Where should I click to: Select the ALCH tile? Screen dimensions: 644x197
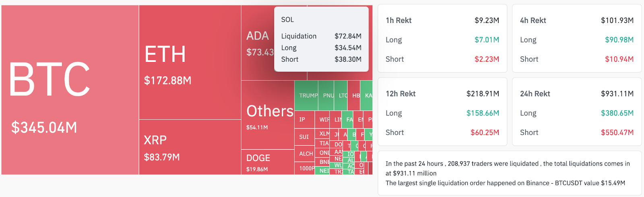tap(304, 154)
